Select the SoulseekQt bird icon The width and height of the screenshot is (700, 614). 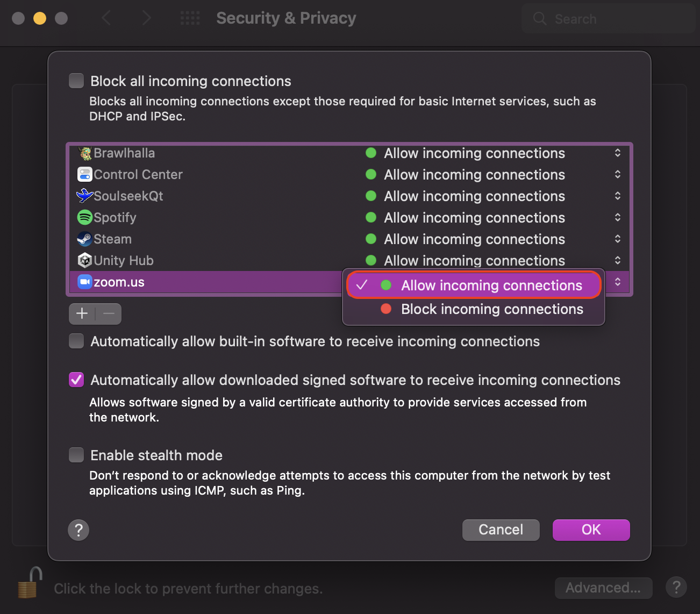(x=85, y=196)
